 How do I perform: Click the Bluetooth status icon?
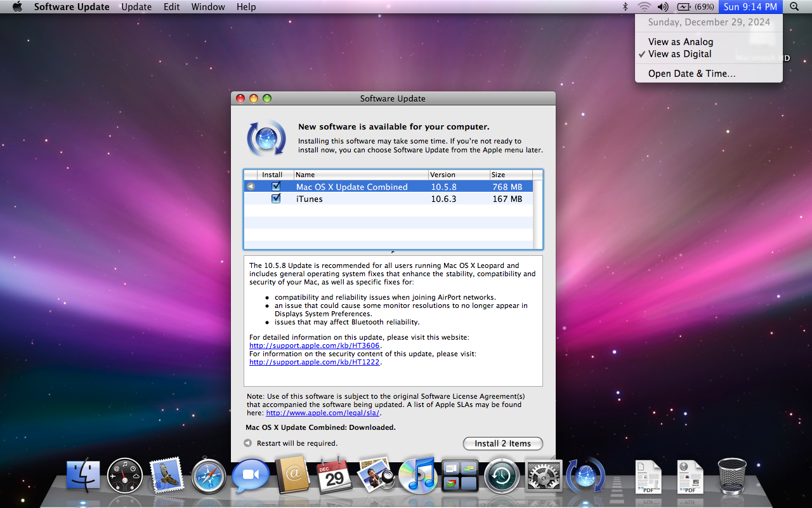[x=625, y=7]
